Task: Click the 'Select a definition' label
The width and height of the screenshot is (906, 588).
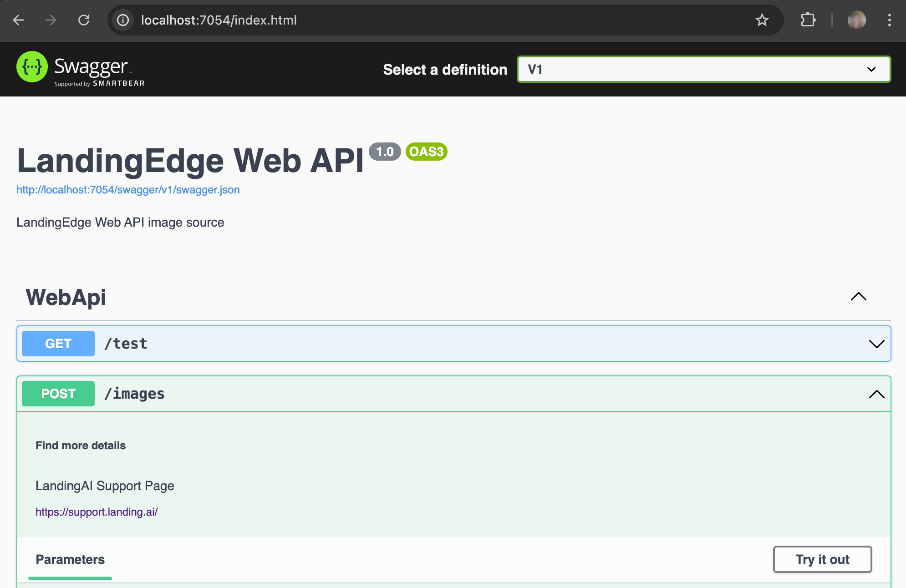Action: click(445, 70)
